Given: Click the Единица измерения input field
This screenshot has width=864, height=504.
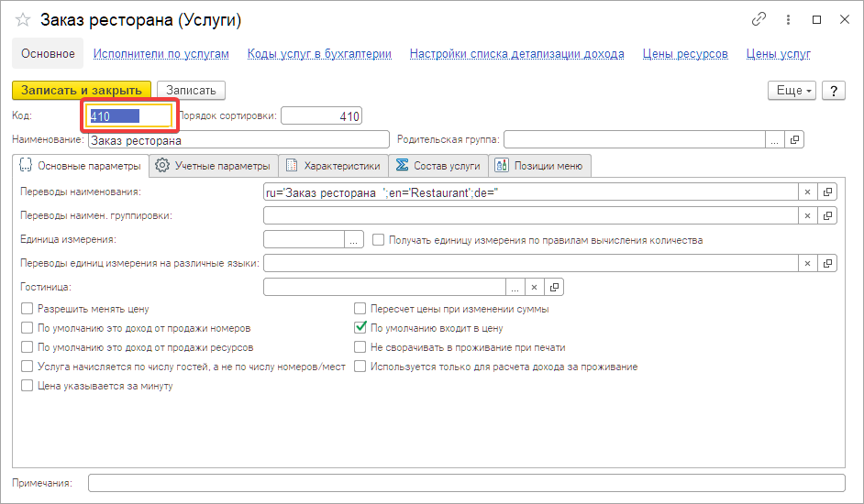Looking at the screenshot, I should point(305,240).
